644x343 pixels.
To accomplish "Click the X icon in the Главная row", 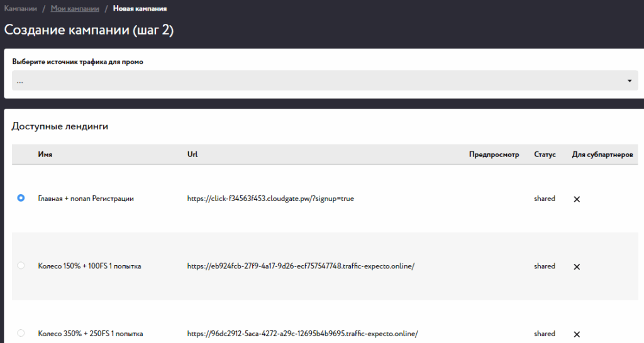I will 577,199.
